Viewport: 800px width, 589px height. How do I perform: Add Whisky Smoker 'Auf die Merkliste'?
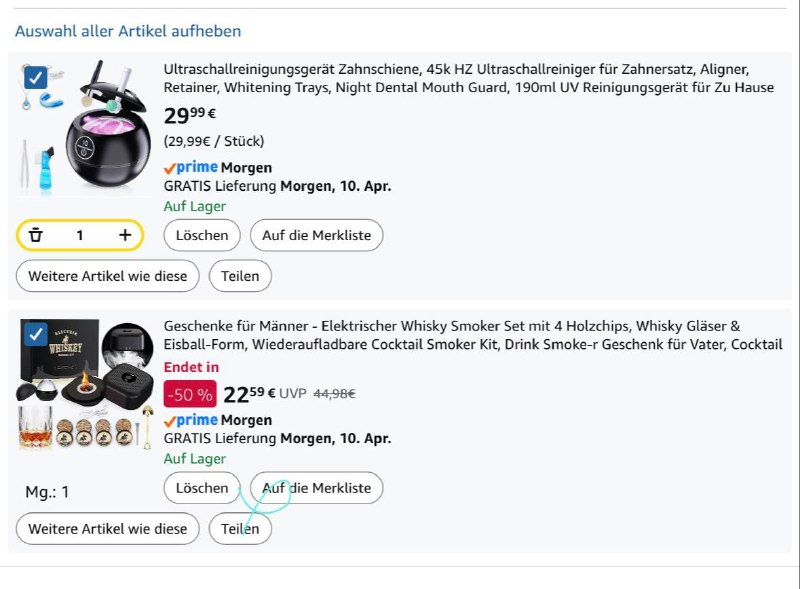click(316, 488)
